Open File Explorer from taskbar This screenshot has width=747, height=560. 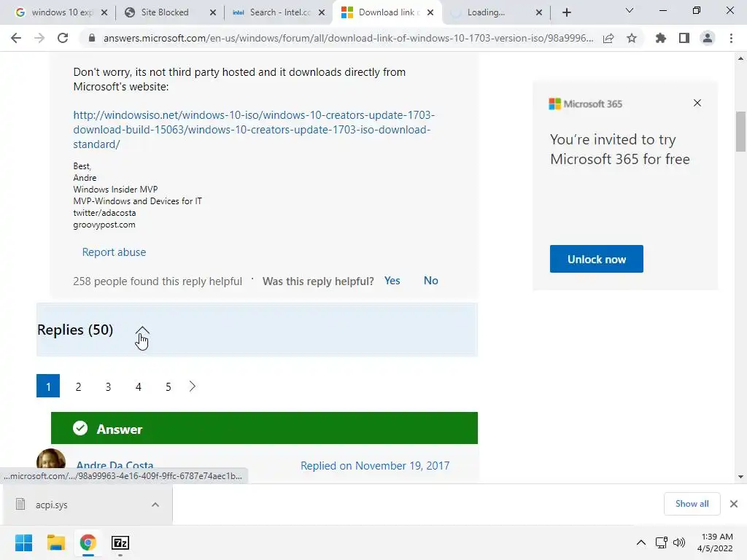(x=56, y=542)
